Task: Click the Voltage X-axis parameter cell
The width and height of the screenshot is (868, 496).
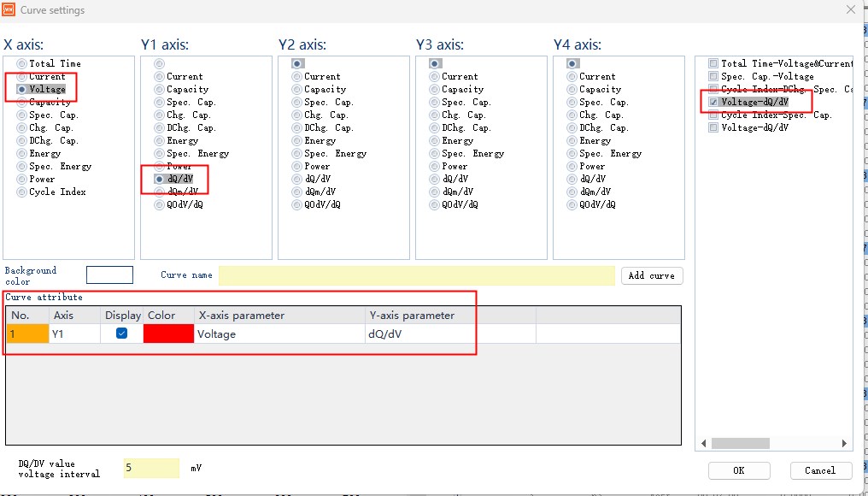Action: (279, 334)
